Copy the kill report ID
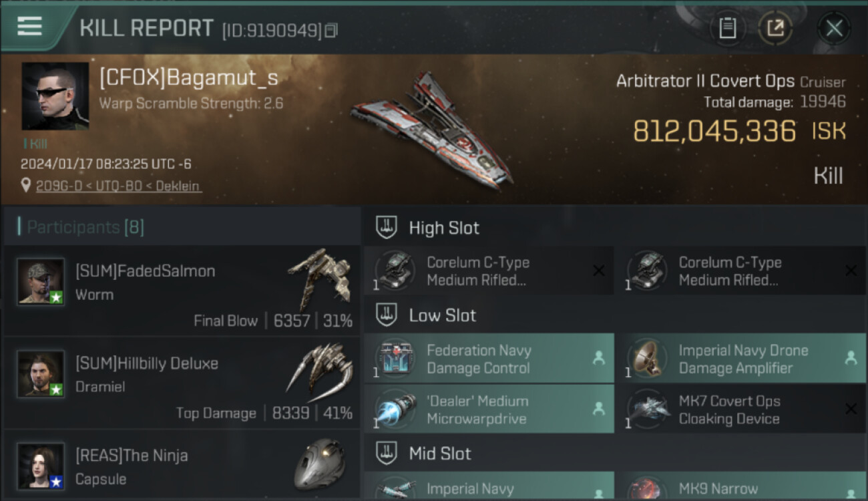The width and height of the screenshot is (868, 501). pyautogui.click(x=332, y=30)
